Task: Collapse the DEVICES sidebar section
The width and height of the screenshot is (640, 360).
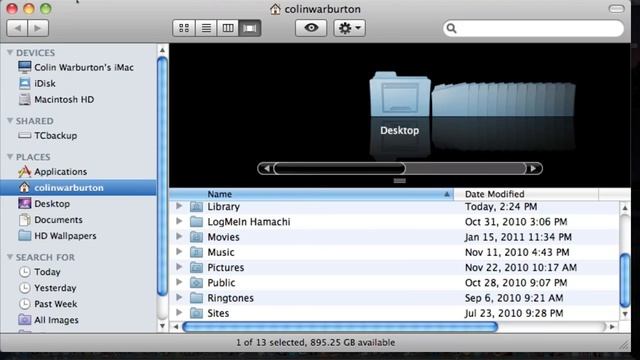Action: (10, 53)
